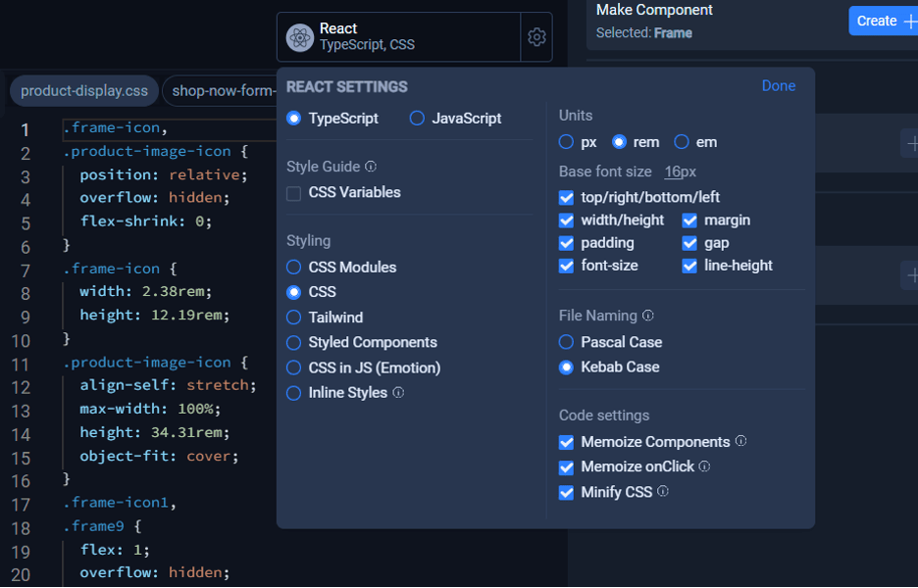Show Style Guide info icon tooltip
This screenshot has height=588, width=918.
371,167
